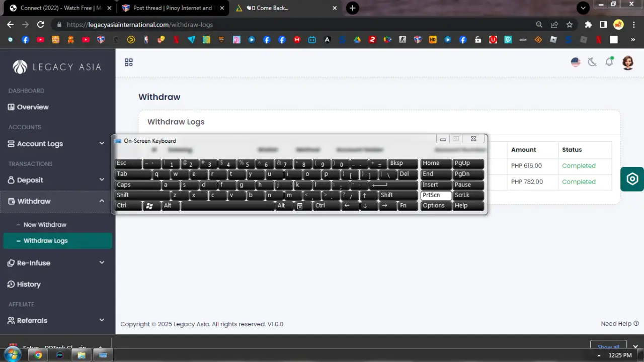Click Tab key on On-Screen Keyboard
This screenshot has height=362, width=644.
tap(133, 174)
